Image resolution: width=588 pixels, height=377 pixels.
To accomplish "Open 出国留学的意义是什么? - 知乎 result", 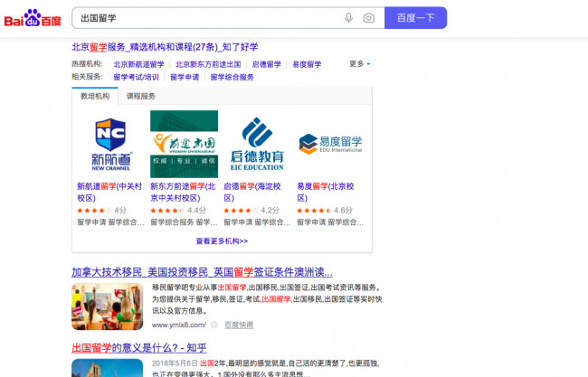I will point(139,348).
